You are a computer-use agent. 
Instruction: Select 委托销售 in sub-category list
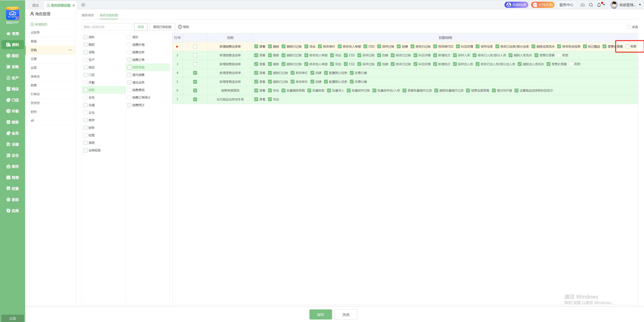point(139,75)
